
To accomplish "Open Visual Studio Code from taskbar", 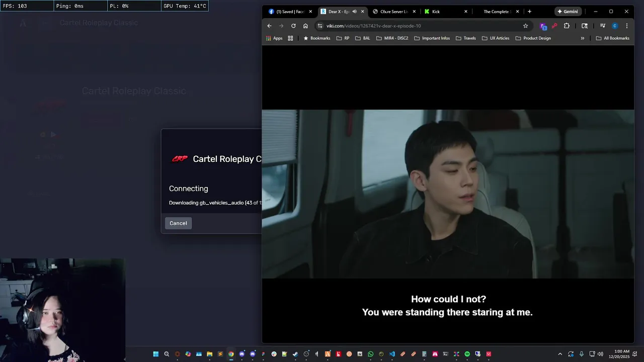I will [x=392, y=354].
